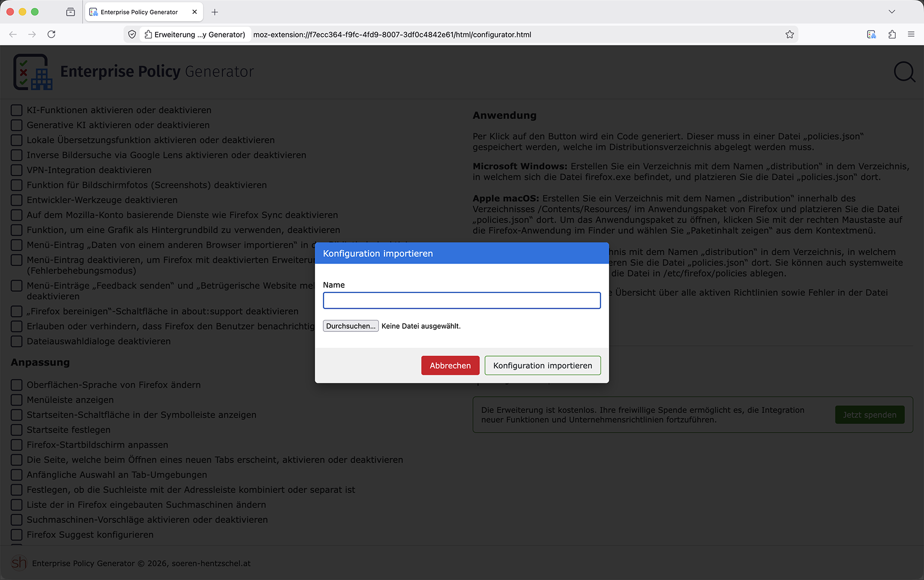Click the search magnifier icon in header
Screen dimensions: 924x580
[x=904, y=72]
